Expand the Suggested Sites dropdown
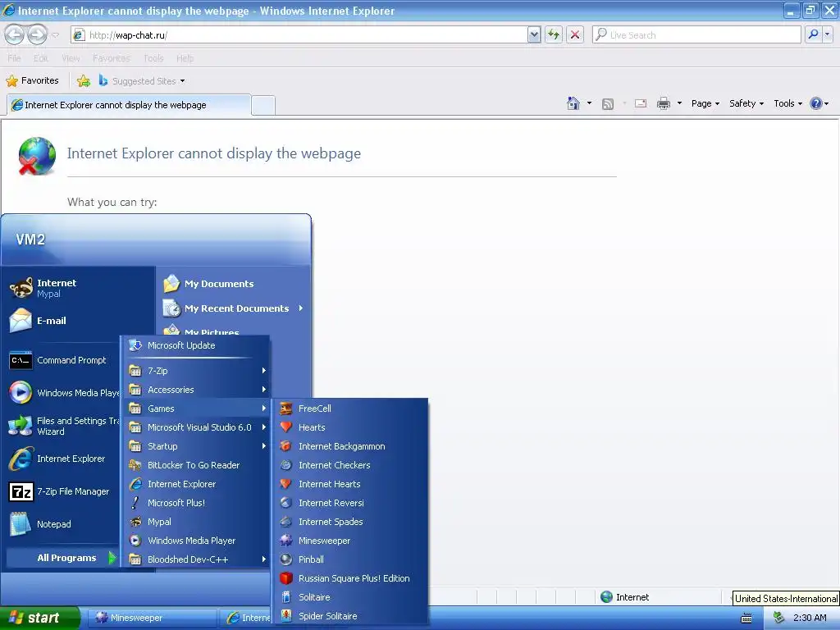Screen dimensions: 840x630 coord(183,81)
